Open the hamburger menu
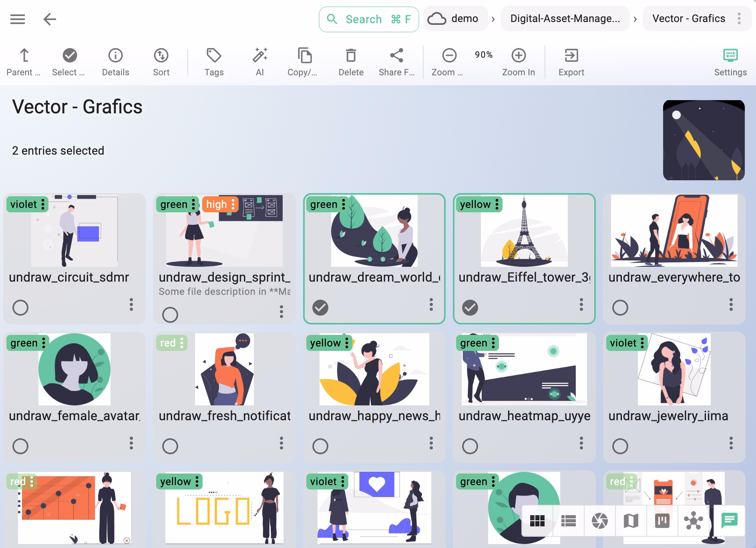 tap(17, 19)
